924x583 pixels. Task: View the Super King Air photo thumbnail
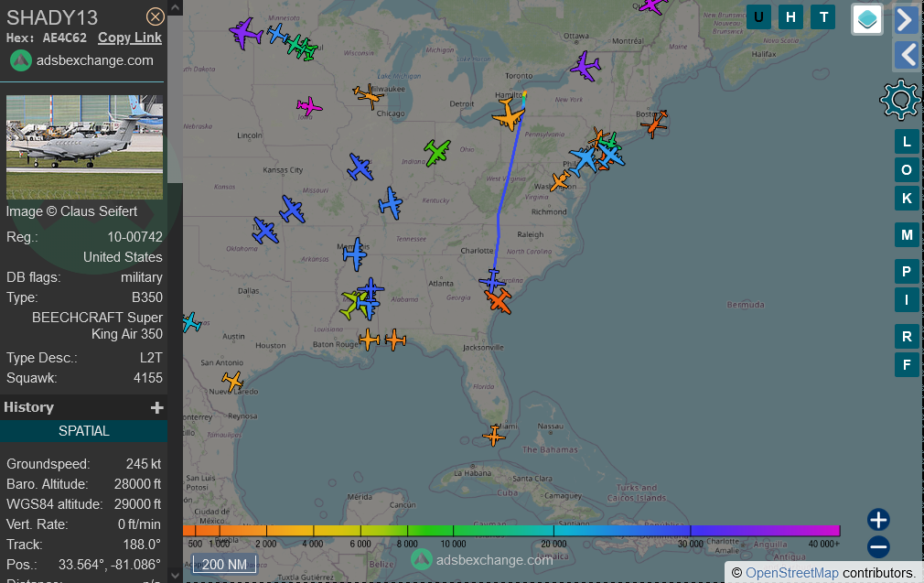pyautogui.click(x=84, y=146)
